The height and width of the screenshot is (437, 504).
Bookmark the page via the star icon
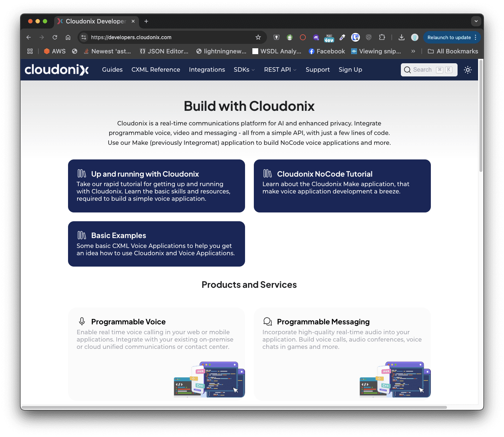[x=258, y=37]
